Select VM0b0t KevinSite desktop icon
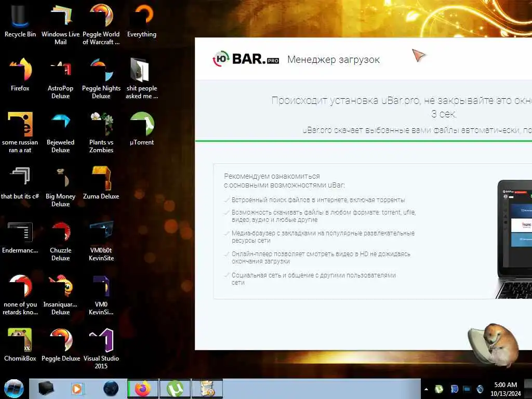The height and width of the screenshot is (399, 532). [101, 240]
